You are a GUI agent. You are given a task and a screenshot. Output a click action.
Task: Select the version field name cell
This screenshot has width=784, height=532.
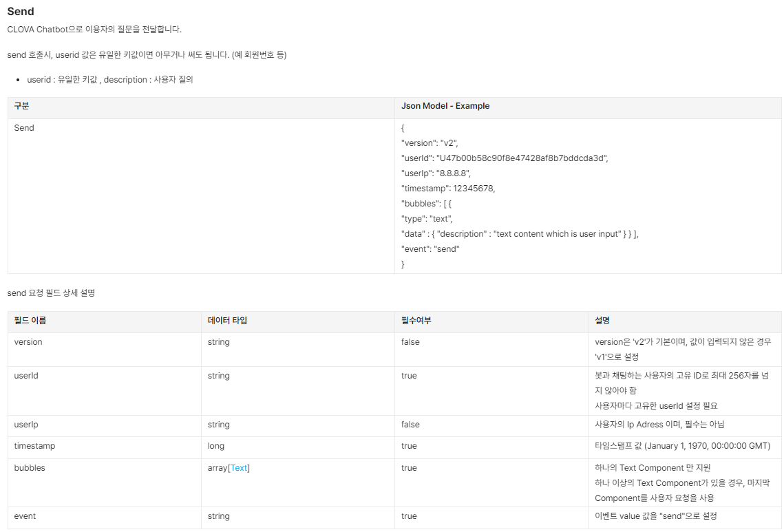point(28,342)
